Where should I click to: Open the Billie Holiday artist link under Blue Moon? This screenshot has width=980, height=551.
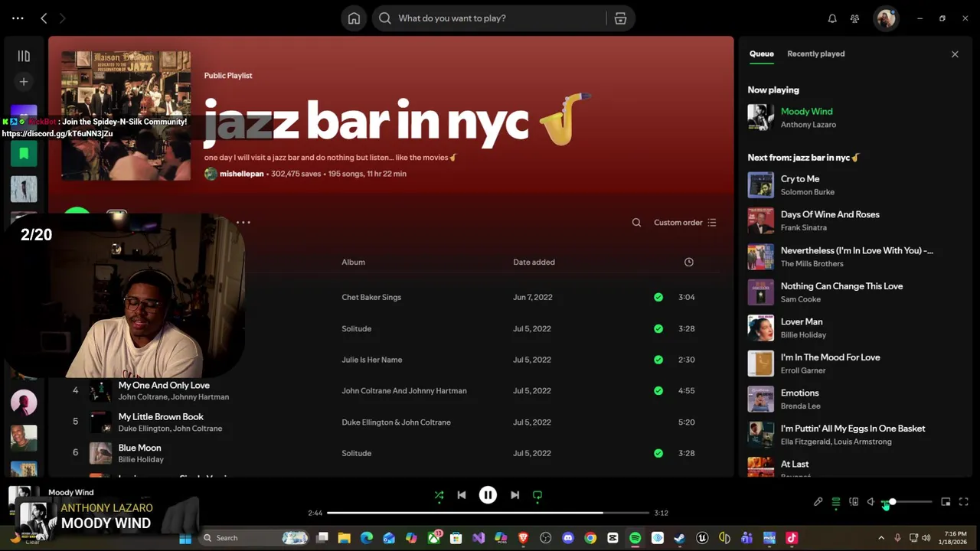141,459
